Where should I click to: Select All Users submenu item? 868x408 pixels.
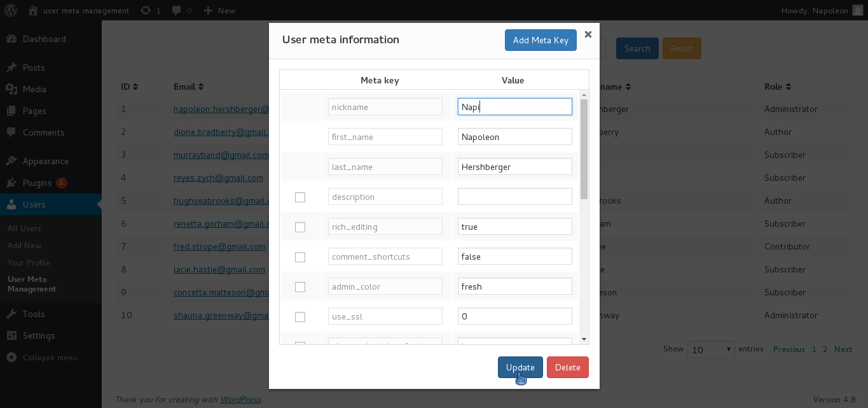coord(24,228)
